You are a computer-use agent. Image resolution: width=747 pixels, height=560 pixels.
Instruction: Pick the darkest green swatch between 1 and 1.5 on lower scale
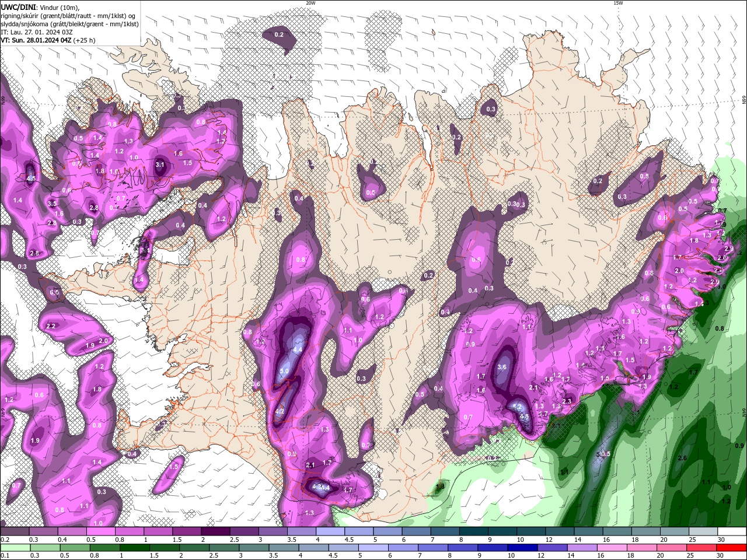[134, 548]
